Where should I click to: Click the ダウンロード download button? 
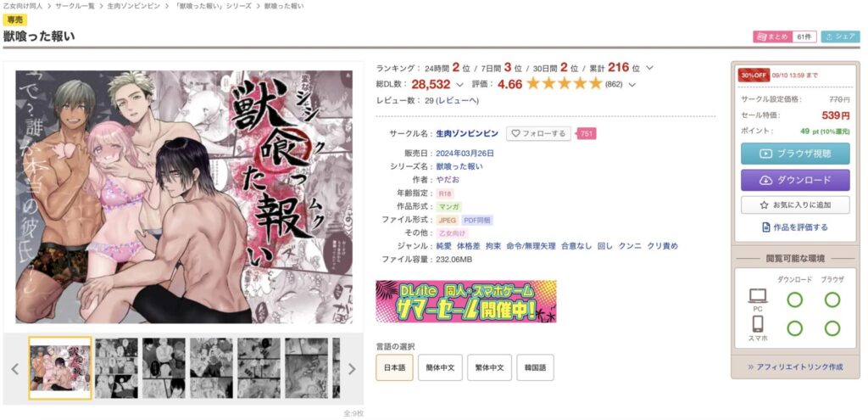click(795, 180)
